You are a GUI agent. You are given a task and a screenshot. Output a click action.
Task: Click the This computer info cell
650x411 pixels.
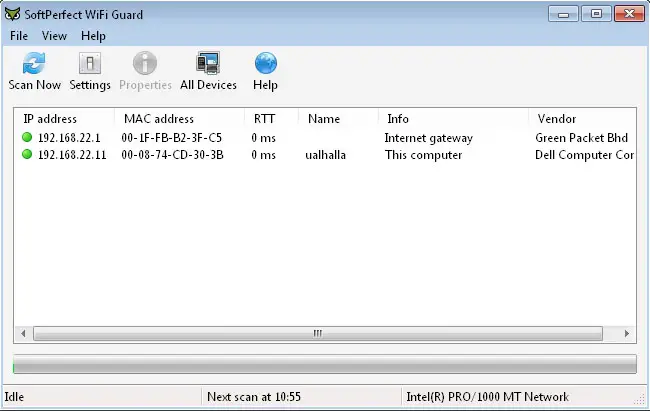pos(423,155)
